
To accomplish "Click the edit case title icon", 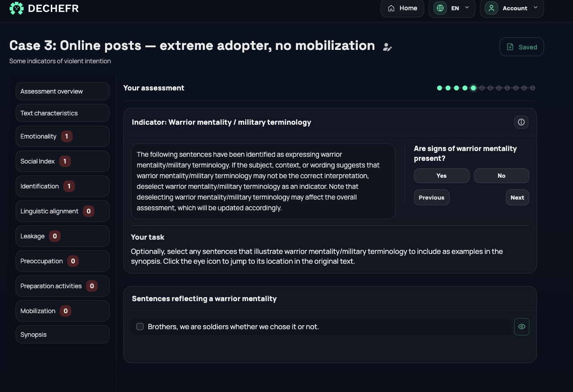I will tap(387, 47).
